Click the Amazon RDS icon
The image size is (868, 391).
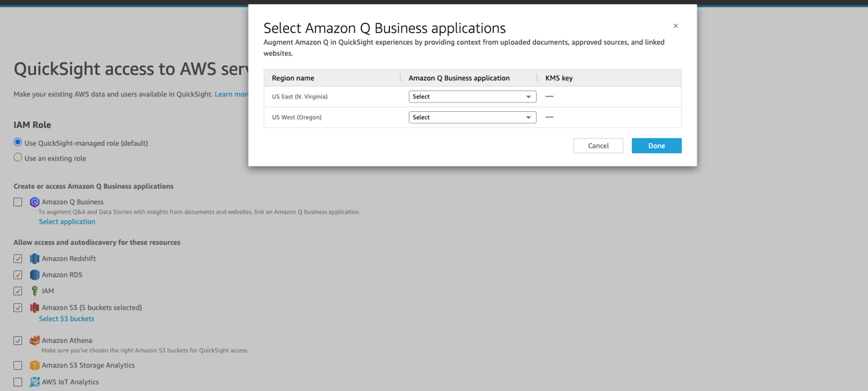click(35, 275)
